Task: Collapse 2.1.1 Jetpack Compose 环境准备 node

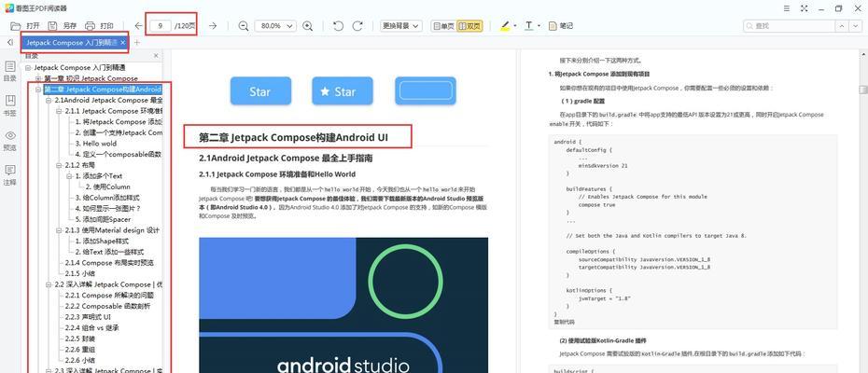Action: click(x=59, y=111)
